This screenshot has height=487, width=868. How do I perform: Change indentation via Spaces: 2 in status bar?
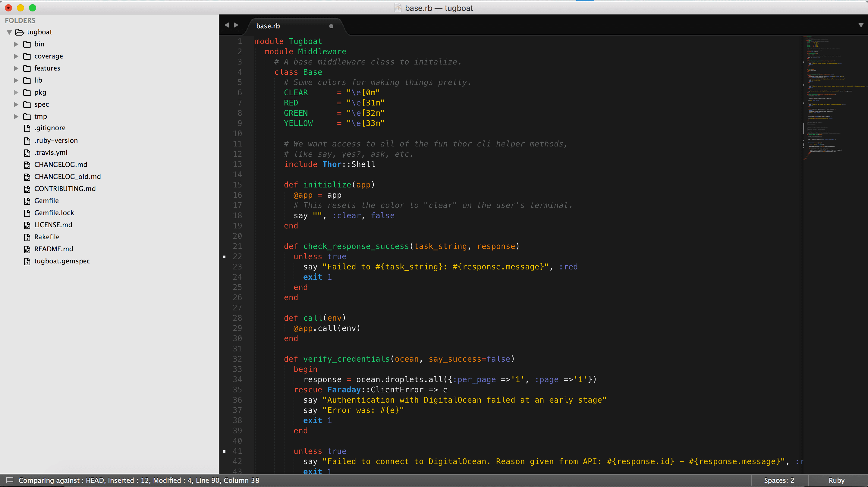point(779,480)
